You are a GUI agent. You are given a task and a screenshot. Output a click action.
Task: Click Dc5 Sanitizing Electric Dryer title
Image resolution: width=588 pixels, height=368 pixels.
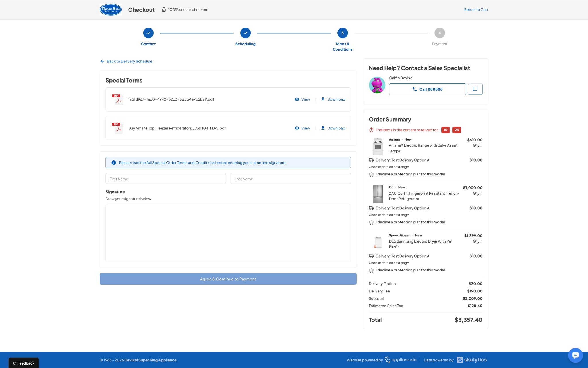[x=421, y=244]
